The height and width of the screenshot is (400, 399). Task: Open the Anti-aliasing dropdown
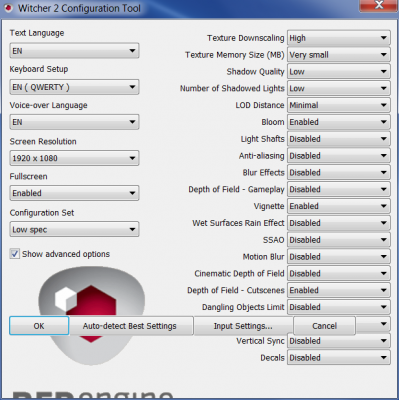(338, 156)
